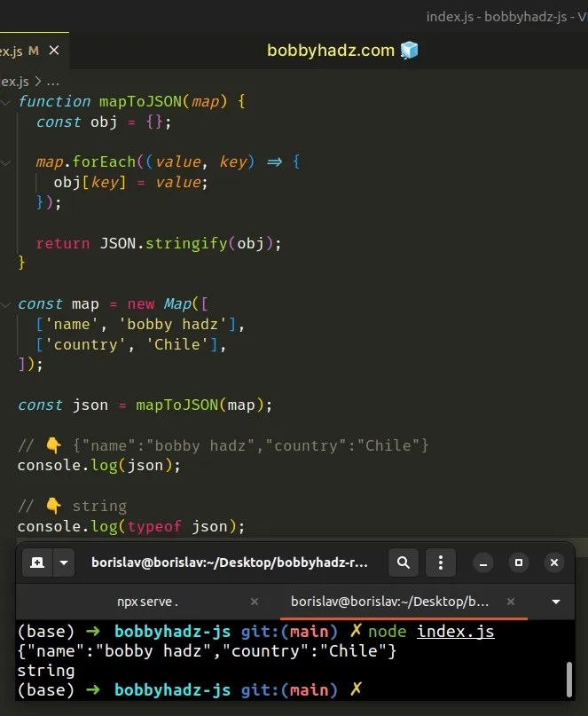Click the 'console.log(typeof json);' line
The image size is (588, 716).
pos(131,526)
